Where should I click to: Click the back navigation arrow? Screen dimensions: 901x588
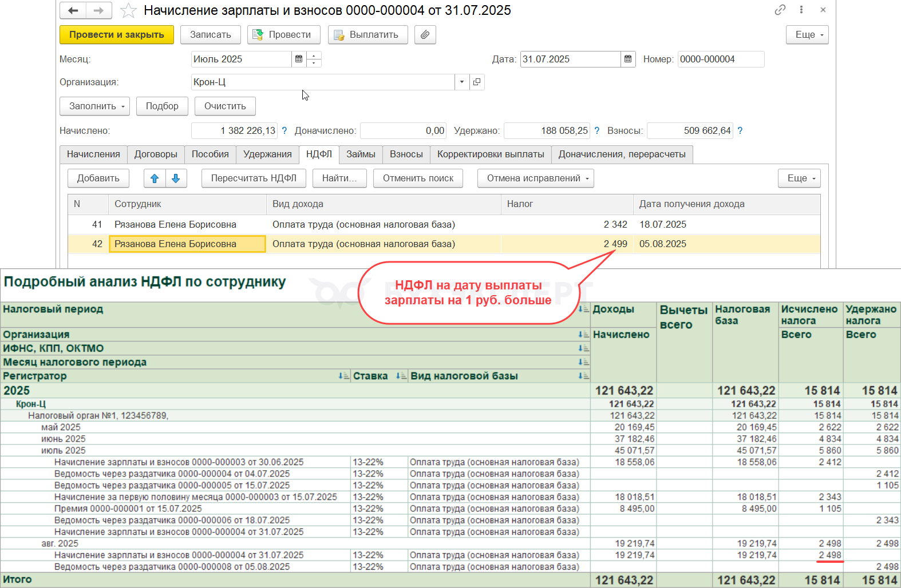(73, 10)
